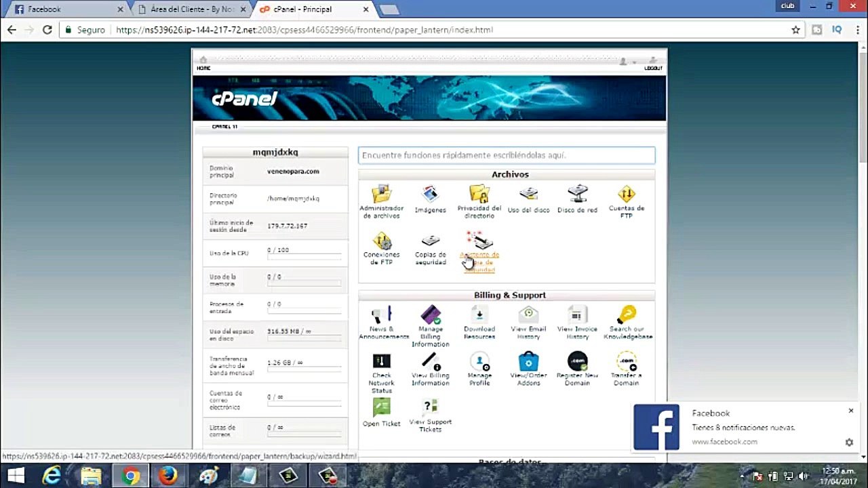
Task: Open Register New Domain
Action: [577, 361]
